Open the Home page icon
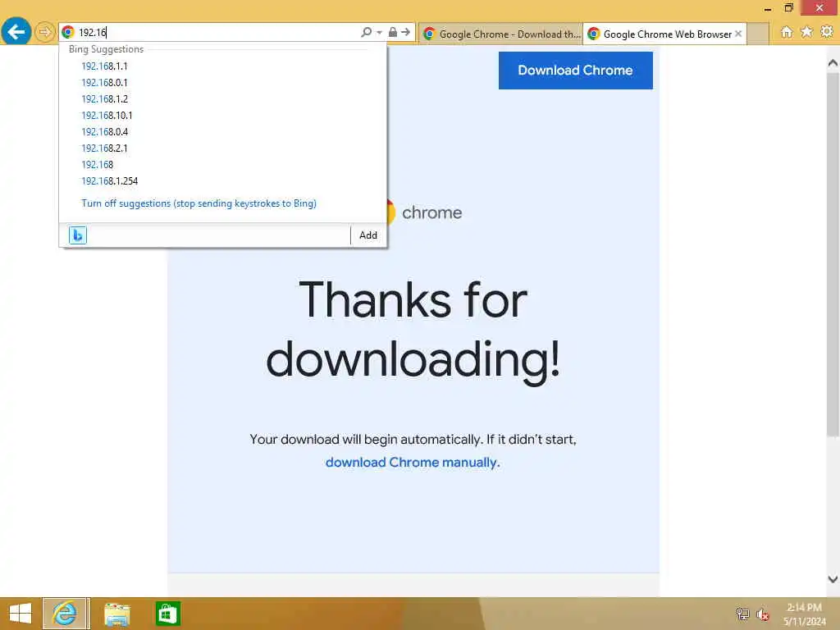 click(787, 32)
